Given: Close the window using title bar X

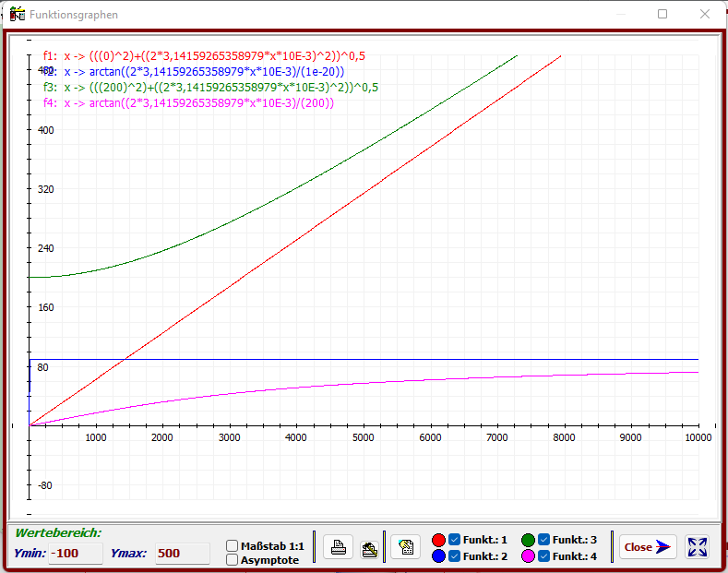Looking at the screenshot, I should 705,15.
